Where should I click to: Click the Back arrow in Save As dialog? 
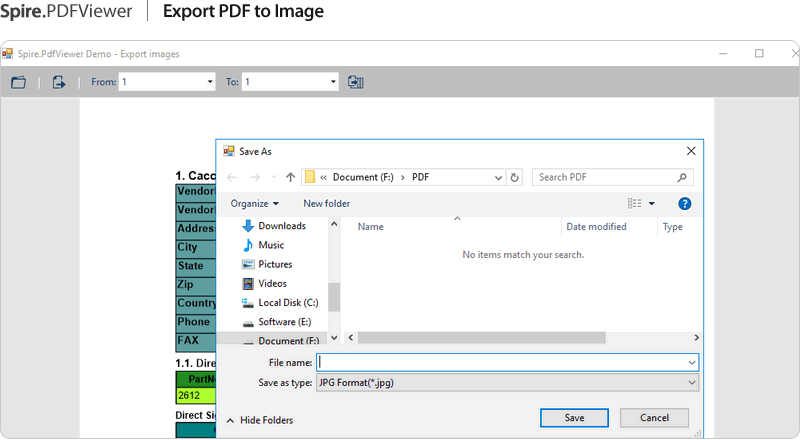[x=232, y=177]
